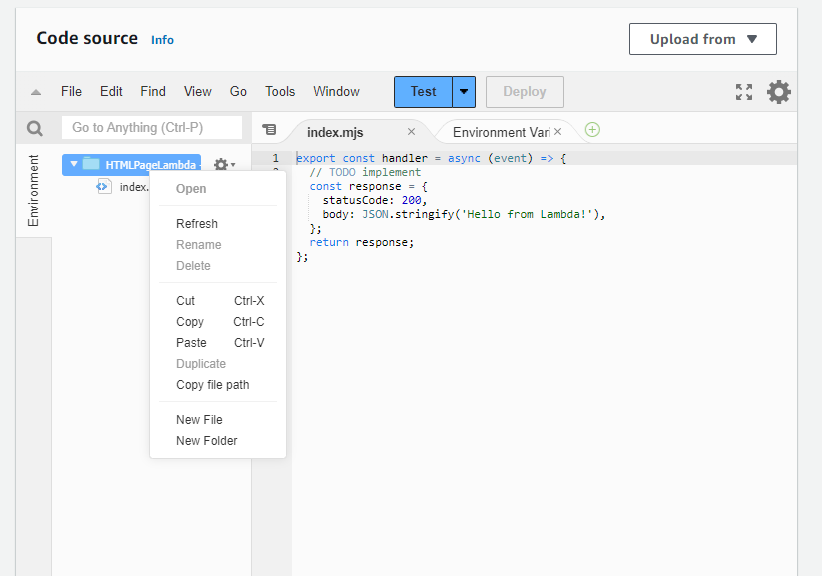Click the tab list icon beside index.mjs
Viewport: 822px width, 576px height.
(x=269, y=130)
